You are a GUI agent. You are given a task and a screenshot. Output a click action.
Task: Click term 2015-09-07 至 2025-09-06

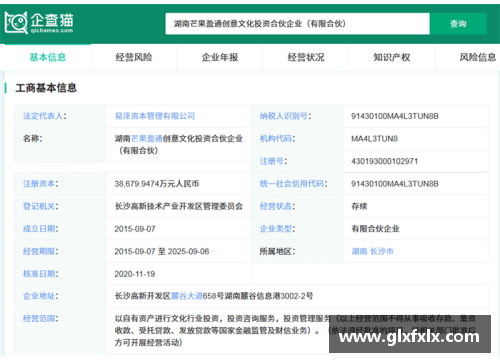162,251
